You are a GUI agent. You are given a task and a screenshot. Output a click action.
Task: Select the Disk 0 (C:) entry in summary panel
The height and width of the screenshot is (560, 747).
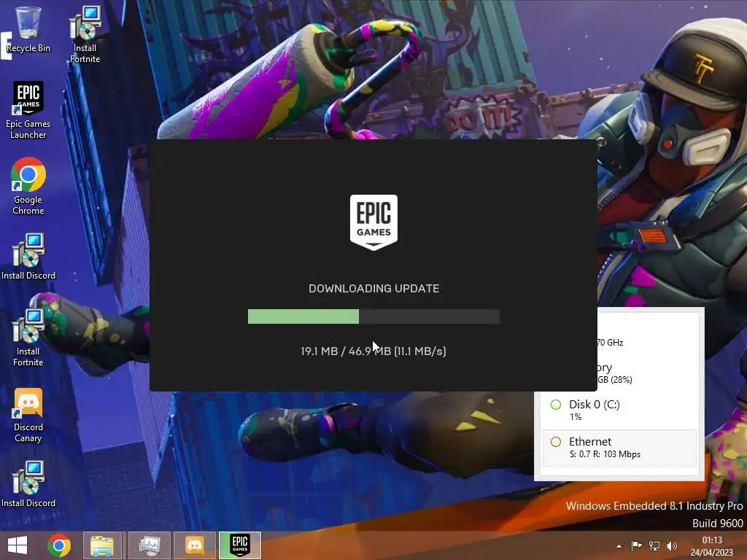619,410
